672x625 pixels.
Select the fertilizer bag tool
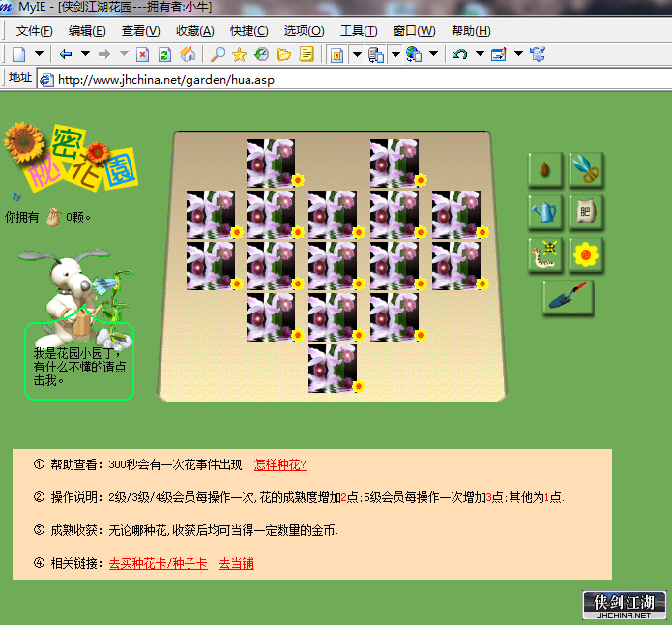pyautogui.click(x=586, y=212)
